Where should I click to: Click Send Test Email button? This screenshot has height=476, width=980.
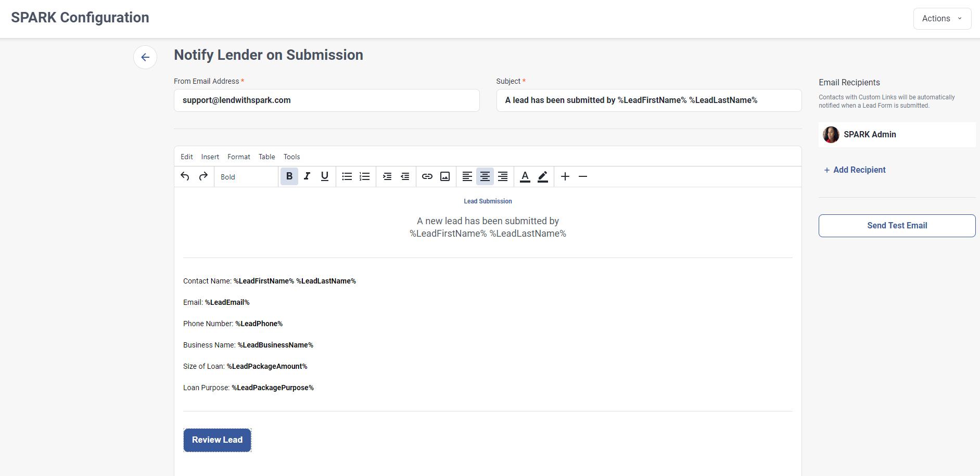(897, 226)
